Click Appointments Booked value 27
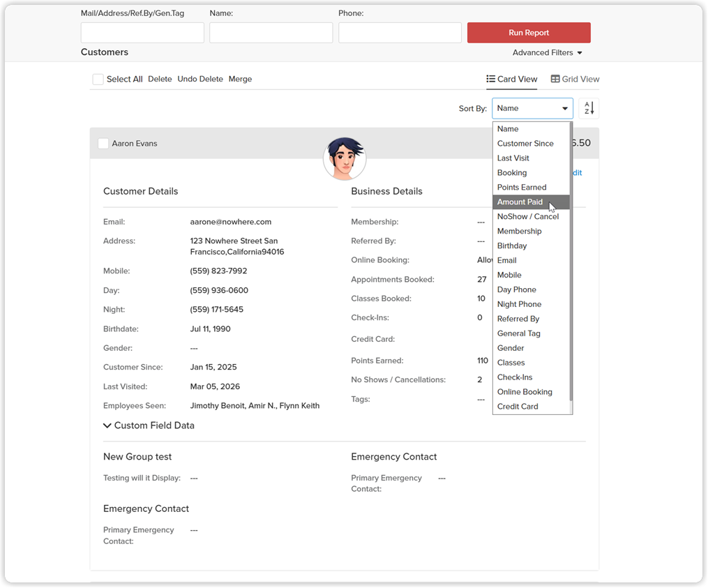 (482, 280)
